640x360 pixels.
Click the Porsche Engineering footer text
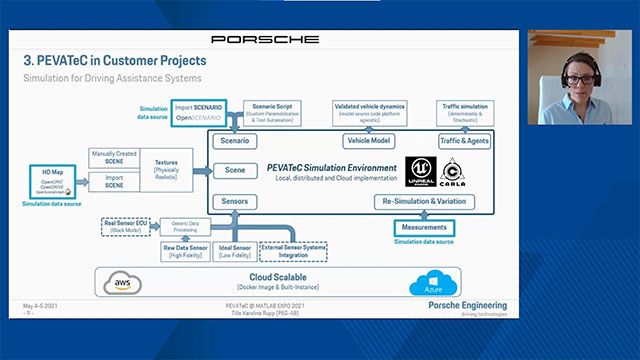(x=468, y=305)
